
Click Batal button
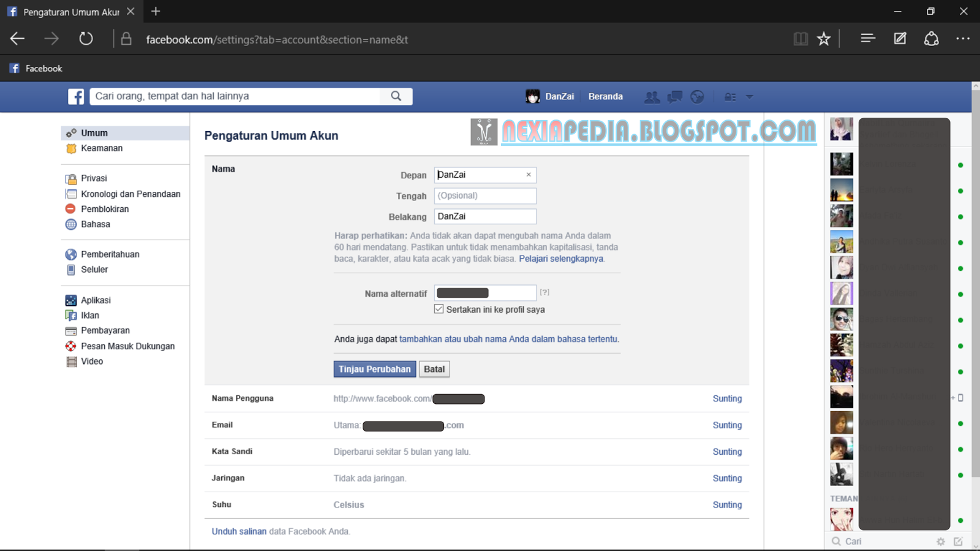pos(434,369)
